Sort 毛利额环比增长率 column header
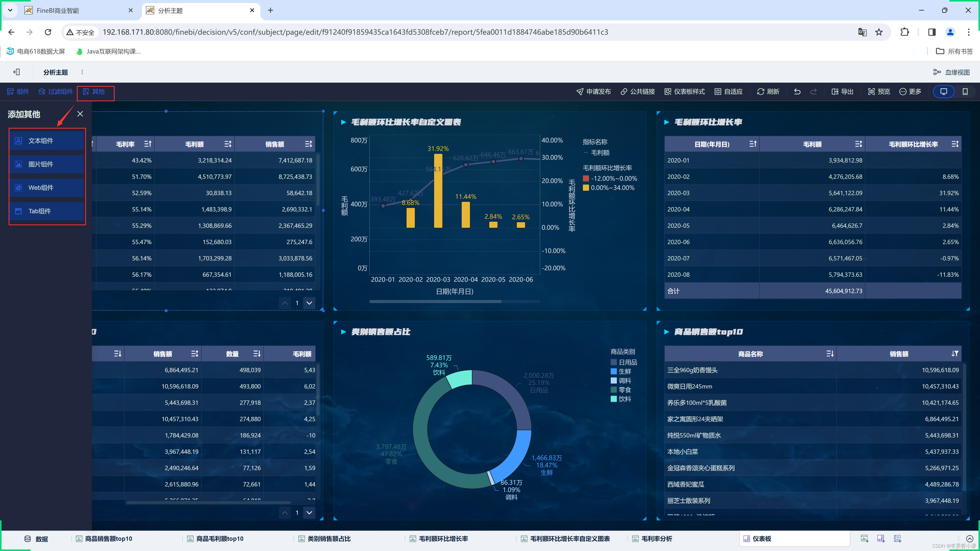The image size is (980, 551). click(955, 144)
